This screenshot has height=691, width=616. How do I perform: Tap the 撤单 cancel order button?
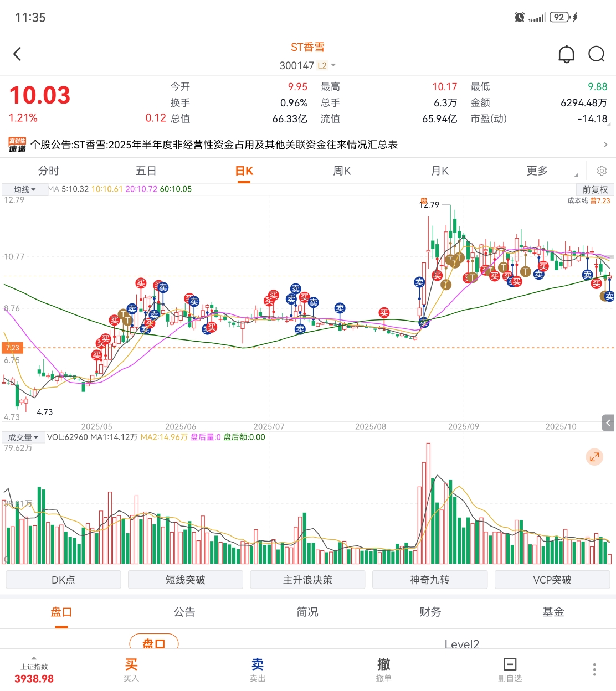(x=384, y=669)
